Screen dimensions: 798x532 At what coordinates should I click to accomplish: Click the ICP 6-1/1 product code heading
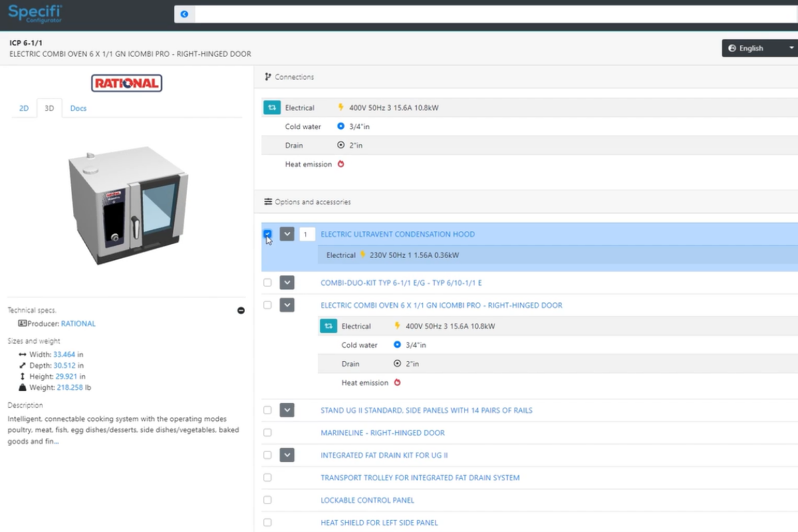[x=26, y=43]
